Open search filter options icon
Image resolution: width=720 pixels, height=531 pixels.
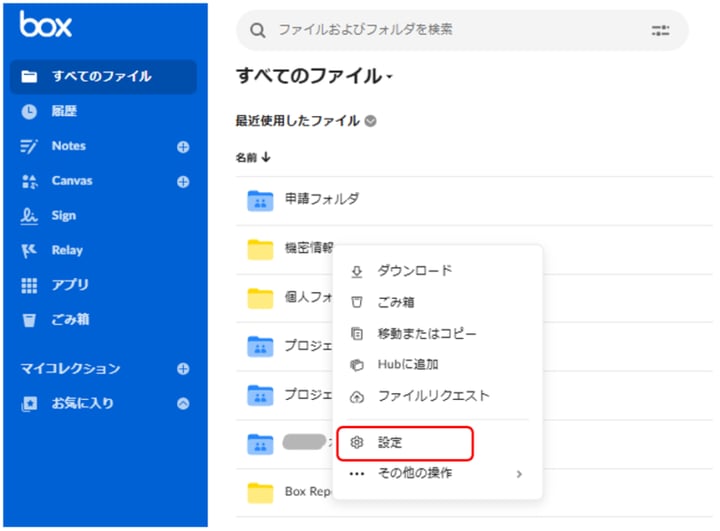pyautogui.click(x=660, y=30)
